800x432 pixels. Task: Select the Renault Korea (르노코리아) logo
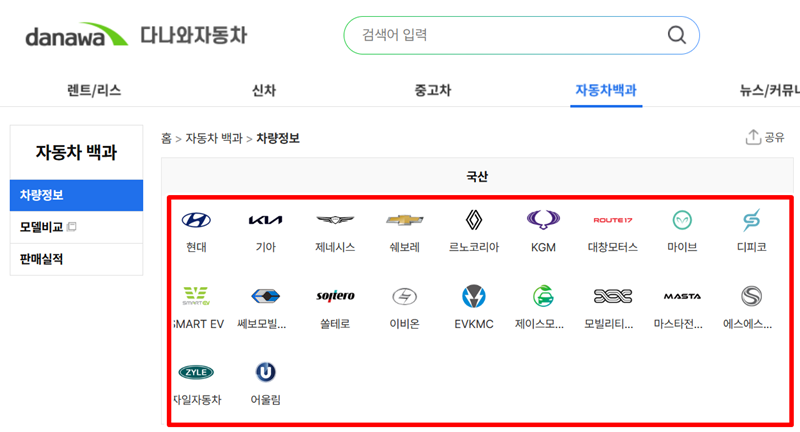click(x=473, y=220)
